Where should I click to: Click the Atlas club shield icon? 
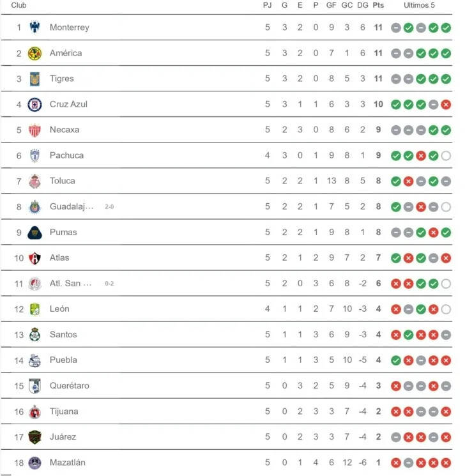[x=34, y=258]
